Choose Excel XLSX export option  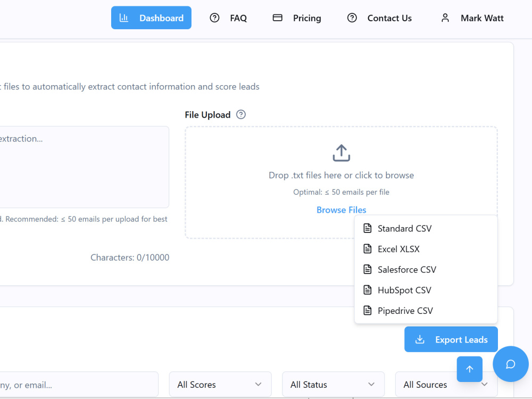click(x=426, y=249)
